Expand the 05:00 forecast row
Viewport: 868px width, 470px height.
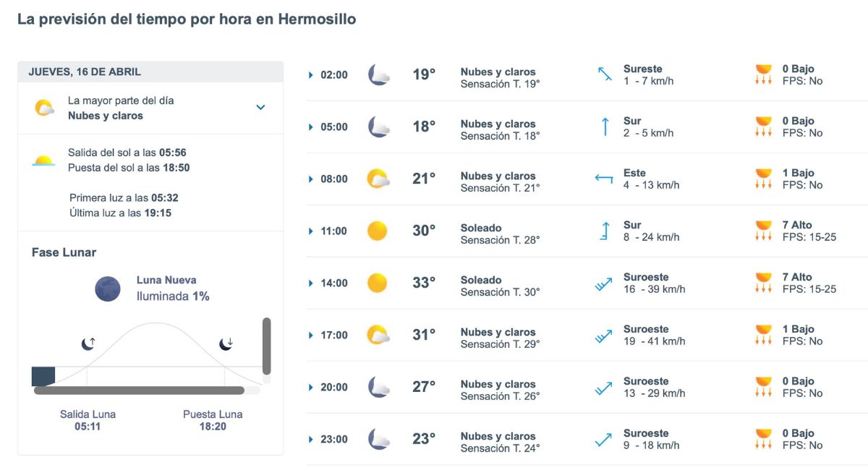click(311, 126)
